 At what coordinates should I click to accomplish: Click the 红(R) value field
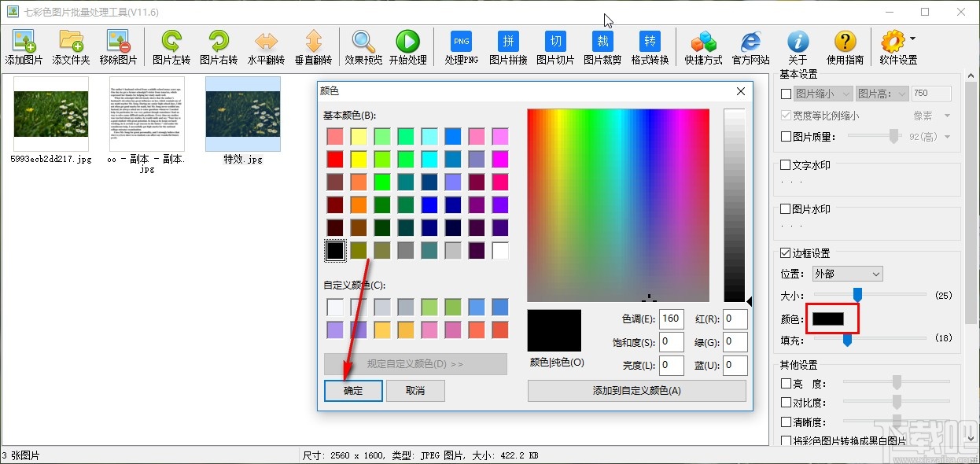736,319
